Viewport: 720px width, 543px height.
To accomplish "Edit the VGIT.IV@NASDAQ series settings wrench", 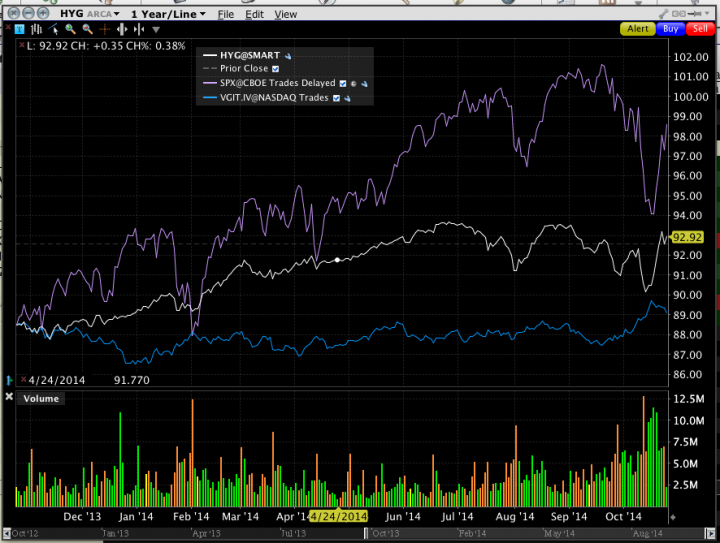I will [x=348, y=99].
